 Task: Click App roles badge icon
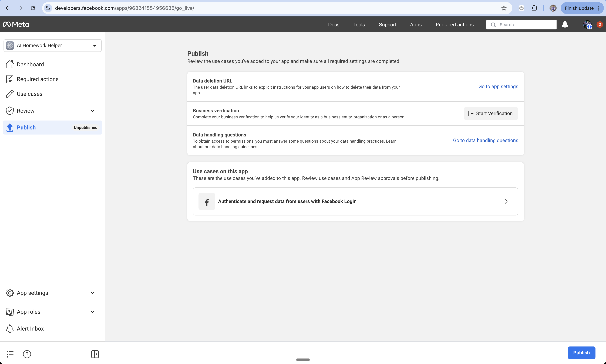click(10, 312)
